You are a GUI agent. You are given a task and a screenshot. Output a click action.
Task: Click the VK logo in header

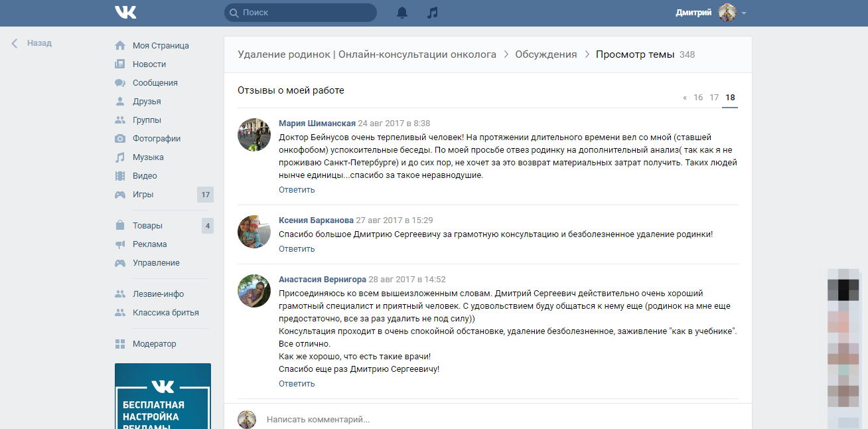125,13
